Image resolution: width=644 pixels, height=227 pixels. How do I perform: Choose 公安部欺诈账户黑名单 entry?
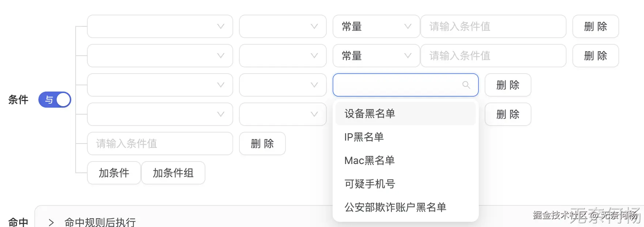[395, 207]
